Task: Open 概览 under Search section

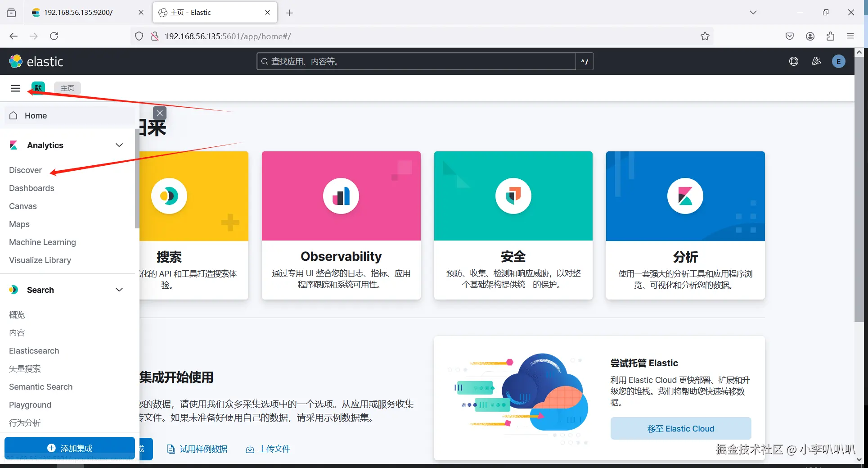Action: click(x=17, y=314)
